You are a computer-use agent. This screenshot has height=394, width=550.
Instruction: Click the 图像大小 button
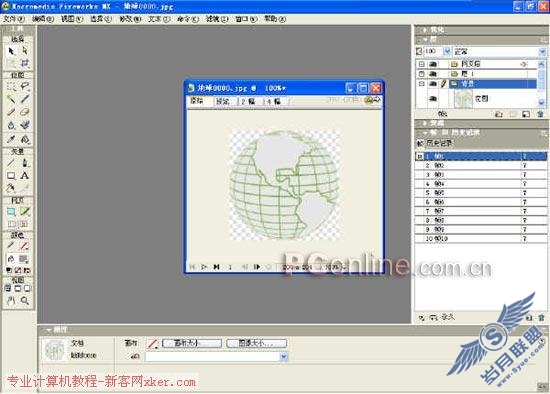click(x=256, y=343)
